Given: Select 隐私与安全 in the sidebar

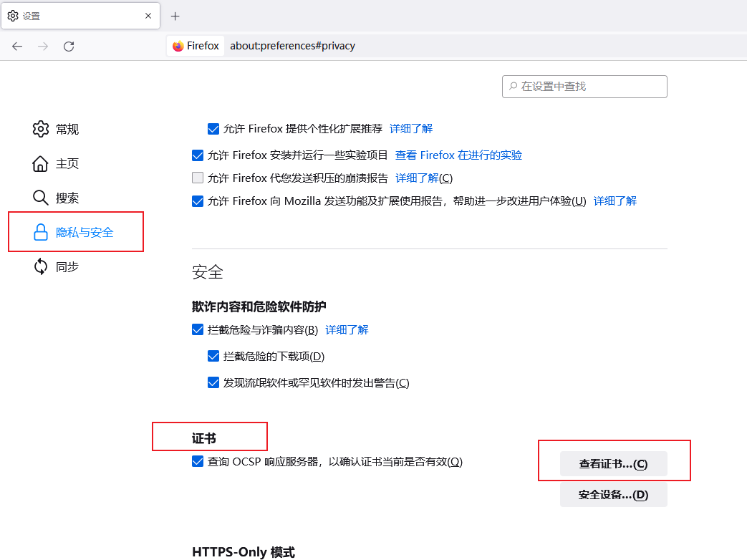Looking at the screenshot, I should coord(84,232).
